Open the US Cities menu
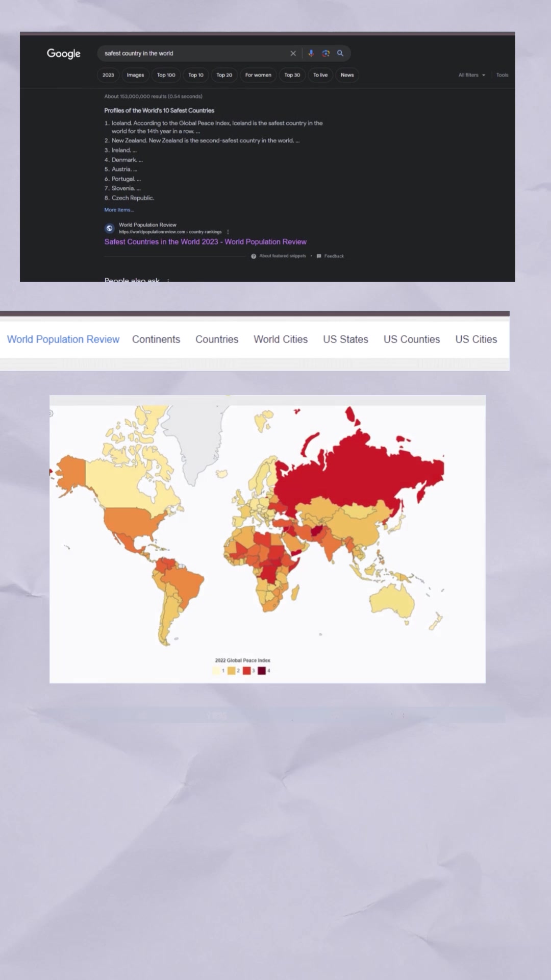551x980 pixels. click(x=476, y=339)
